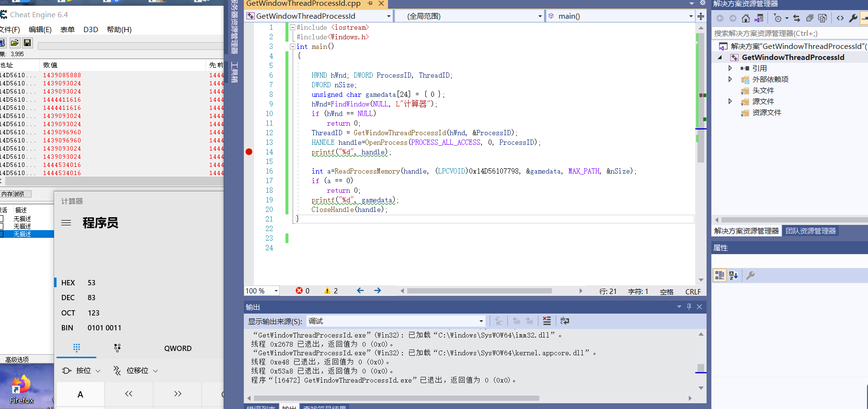This screenshot has width=868, height=409.
Task: Open file folder icon in Cheat Engine
Action: pyautogui.click(x=15, y=43)
